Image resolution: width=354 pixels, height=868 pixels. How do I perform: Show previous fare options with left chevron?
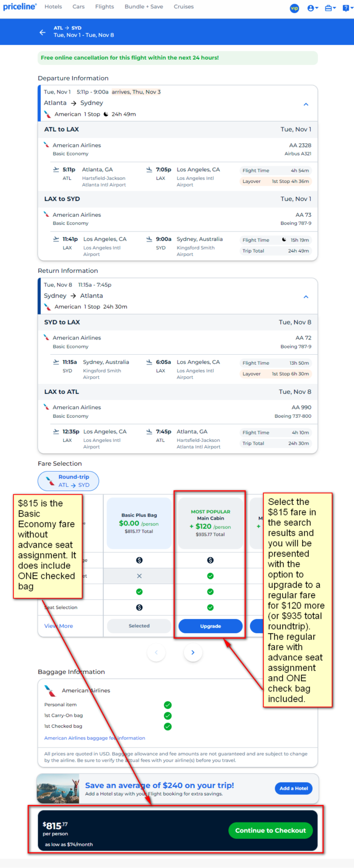(156, 652)
